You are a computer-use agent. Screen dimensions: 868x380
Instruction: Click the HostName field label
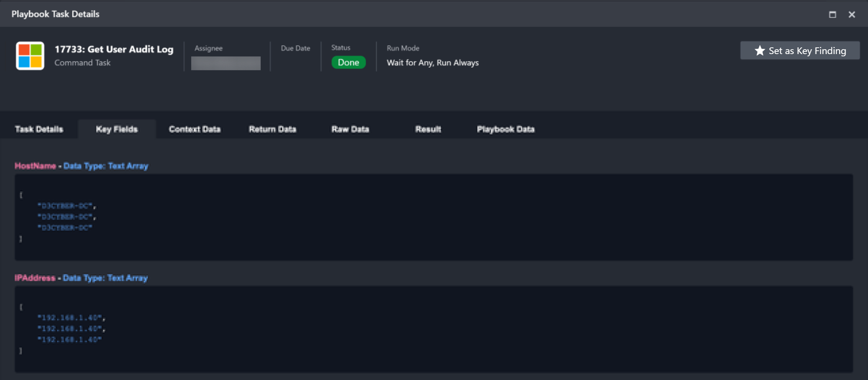[x=35, y=166]
